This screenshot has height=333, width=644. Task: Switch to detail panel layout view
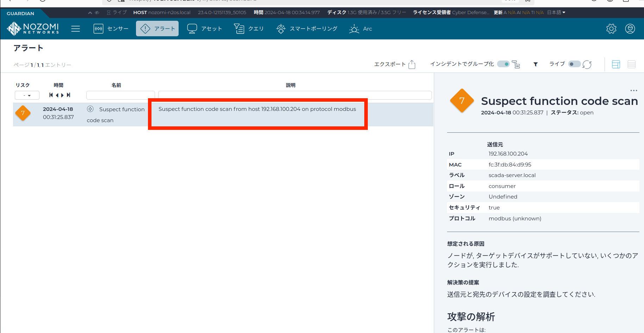pyautogui.click(x=616, y=64)
